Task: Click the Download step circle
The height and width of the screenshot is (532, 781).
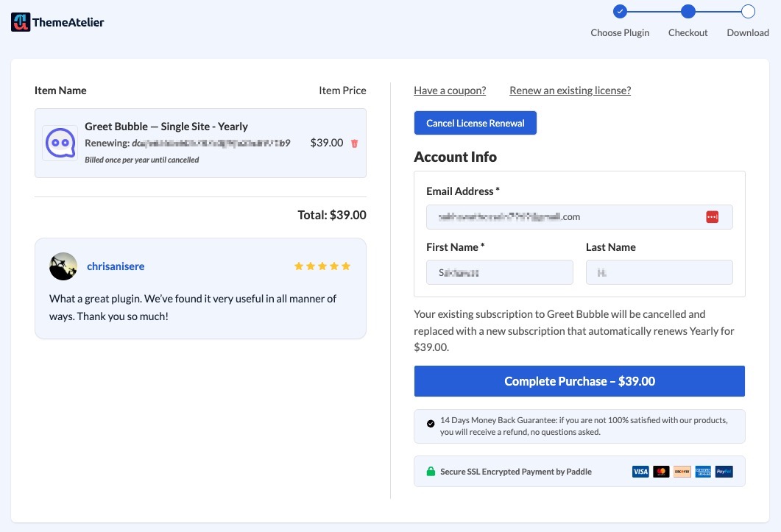Action: (748, 11)
